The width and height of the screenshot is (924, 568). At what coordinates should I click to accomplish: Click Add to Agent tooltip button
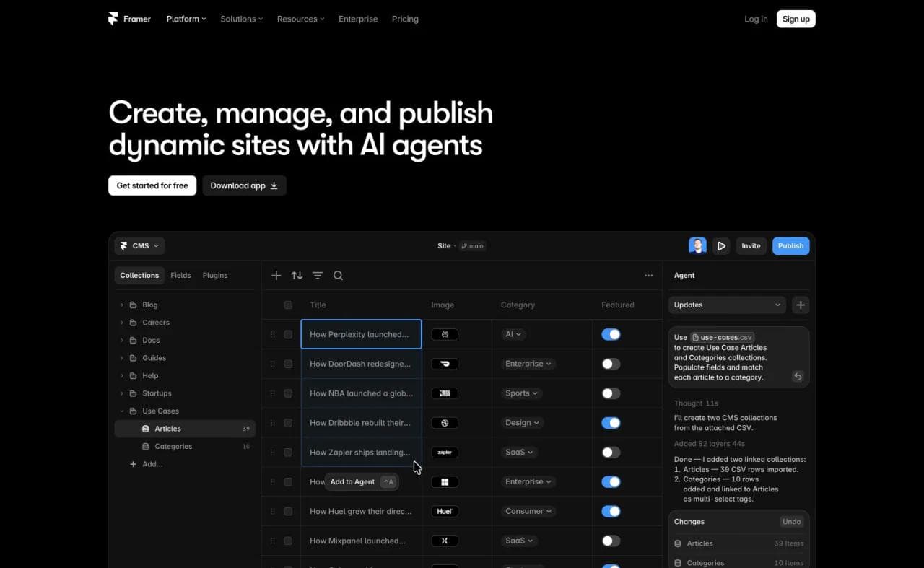tap(362, 482)
